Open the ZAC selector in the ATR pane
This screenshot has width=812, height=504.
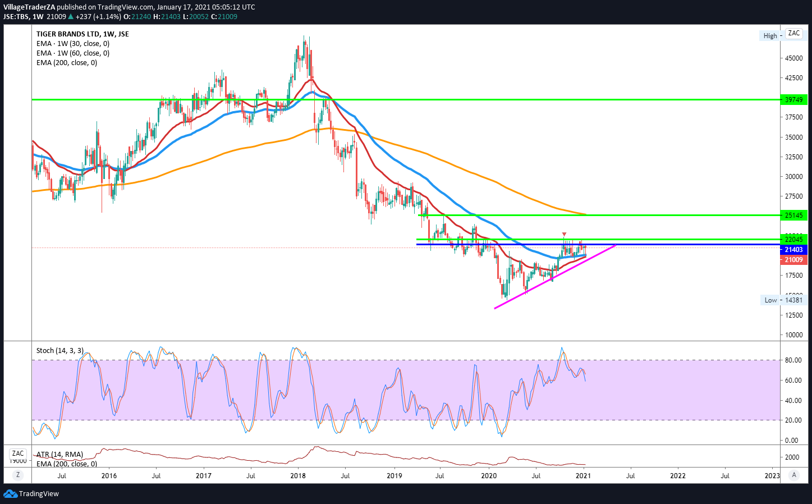pos(18,453)
